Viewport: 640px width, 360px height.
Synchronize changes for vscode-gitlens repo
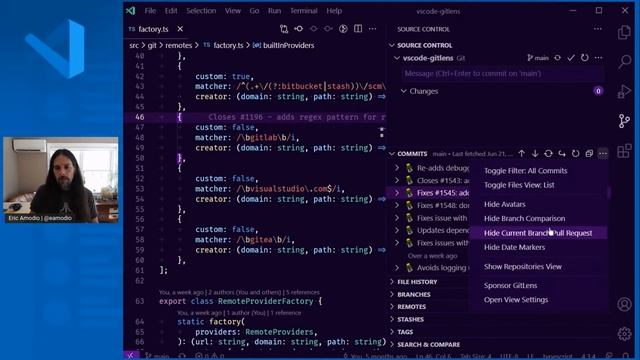coord(558,58)
